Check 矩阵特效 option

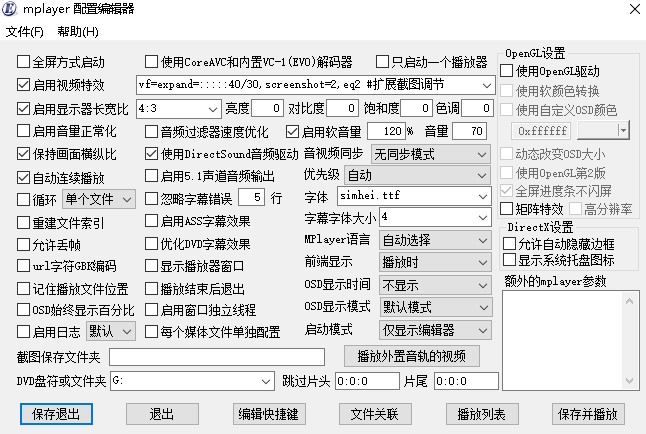tap(506, 209)
